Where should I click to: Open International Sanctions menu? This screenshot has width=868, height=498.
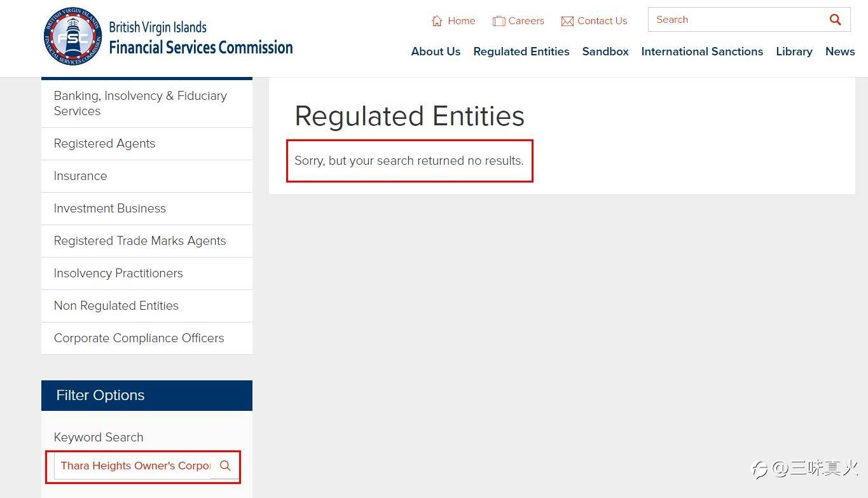[702, 52]
